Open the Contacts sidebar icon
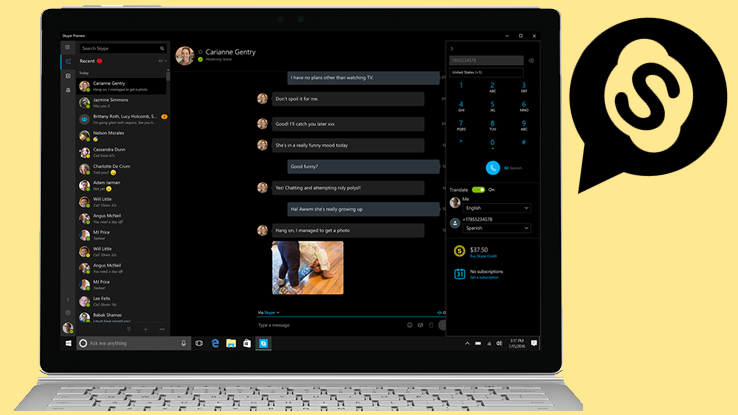The image size is (738, 415). [x=68, y=76]
